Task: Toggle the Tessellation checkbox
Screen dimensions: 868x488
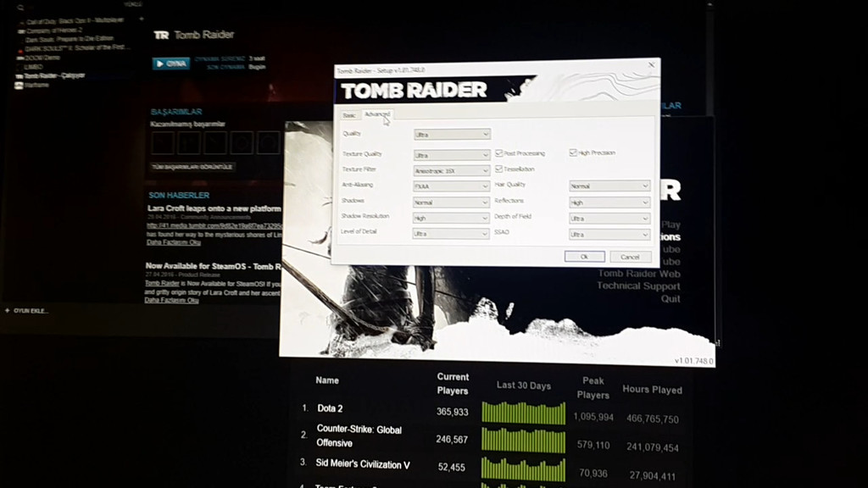Action: pos(498,169)
